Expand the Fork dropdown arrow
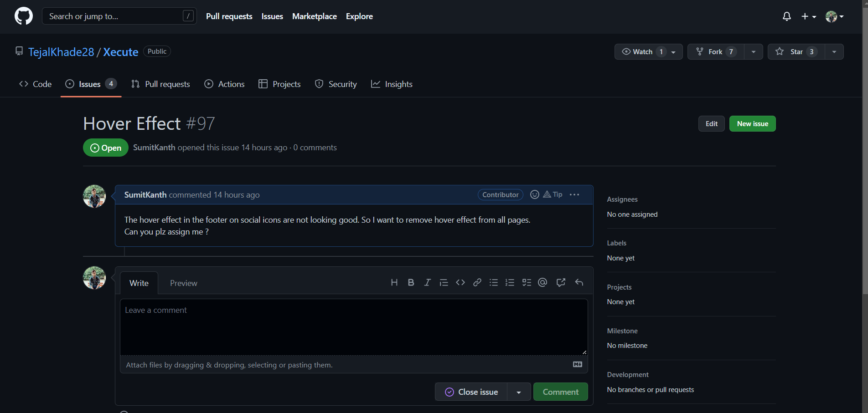The image size is (868, 413). tap(754, 51)
